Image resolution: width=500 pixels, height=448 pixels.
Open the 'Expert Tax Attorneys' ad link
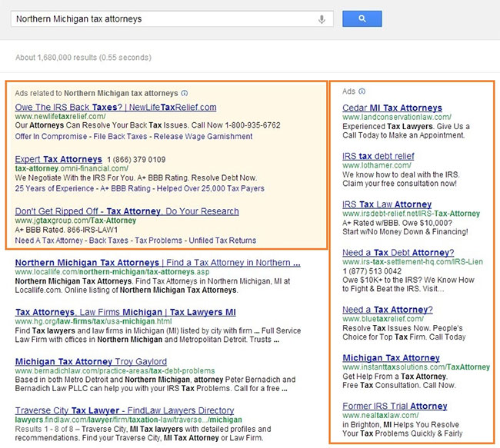[x=58, y=159]
